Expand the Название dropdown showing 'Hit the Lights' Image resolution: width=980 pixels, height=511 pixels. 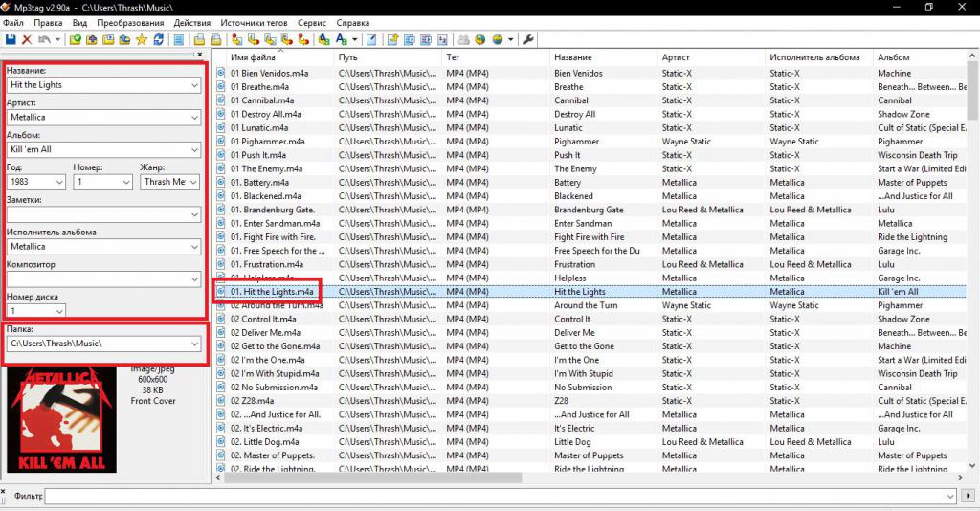[x=194, y=85]
